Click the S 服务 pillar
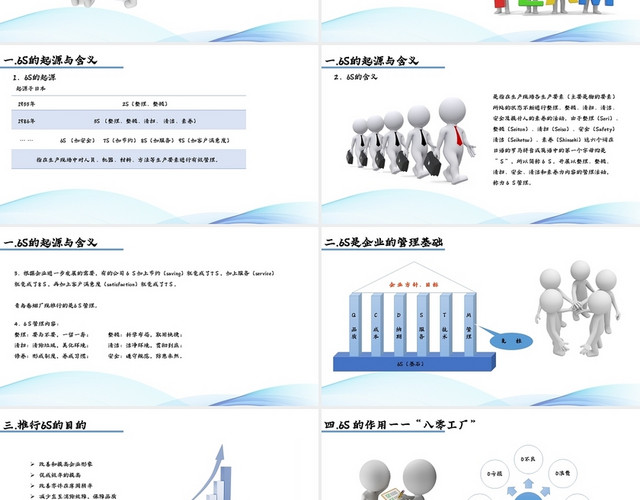Image resolution: width=640 pixels, height=500 pixels. [422, 324]
